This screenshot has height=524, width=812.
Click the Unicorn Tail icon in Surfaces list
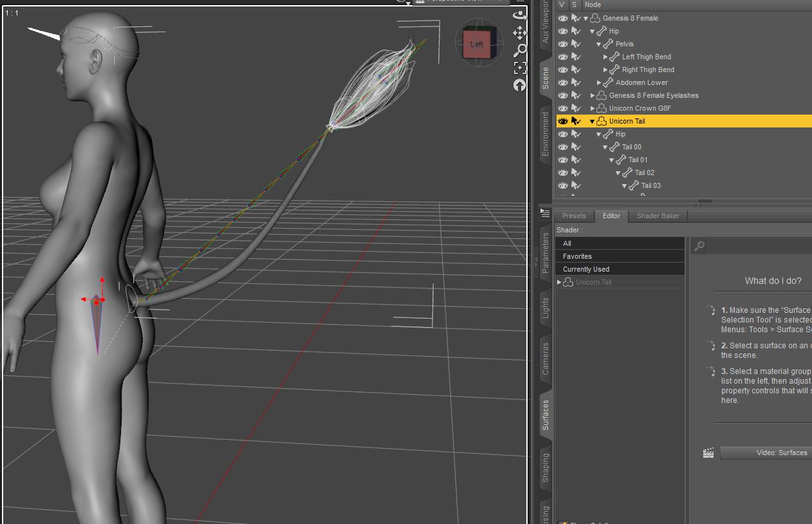point(568,282)
